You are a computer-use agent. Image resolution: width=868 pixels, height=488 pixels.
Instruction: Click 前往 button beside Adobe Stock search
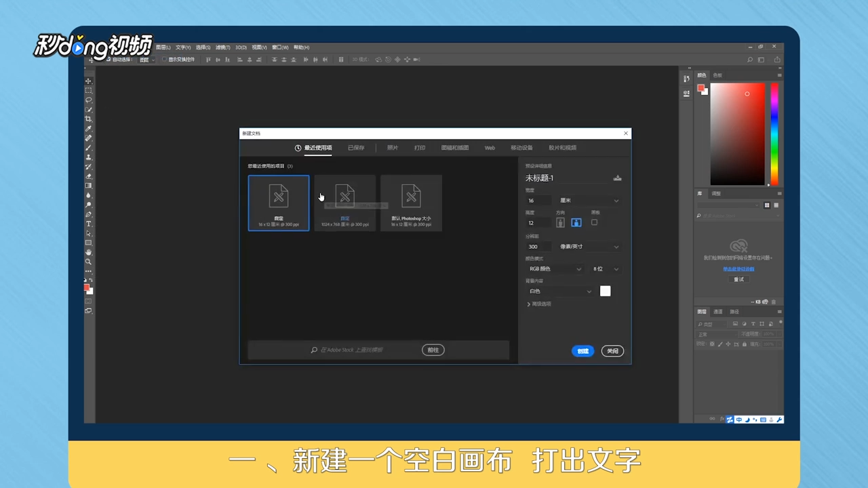point(433,350)
